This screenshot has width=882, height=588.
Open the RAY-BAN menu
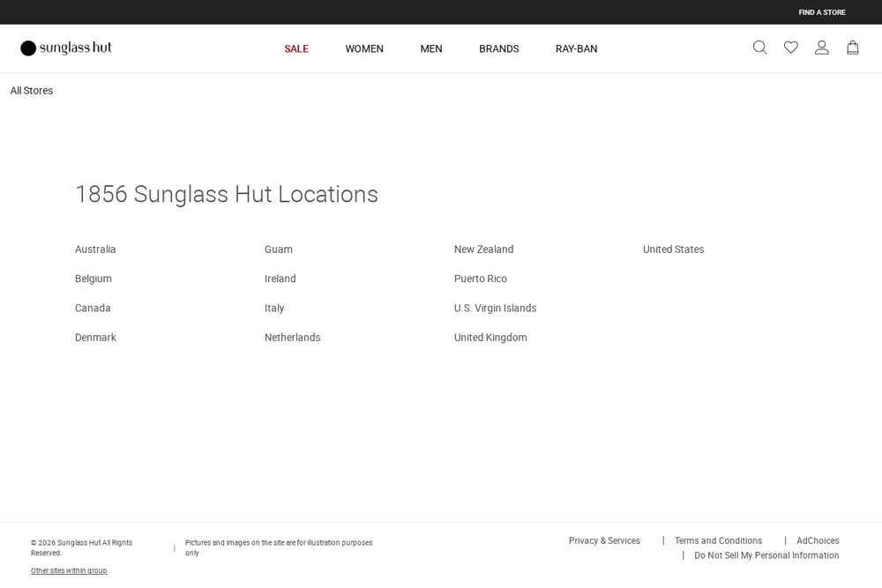pos(577,48)
